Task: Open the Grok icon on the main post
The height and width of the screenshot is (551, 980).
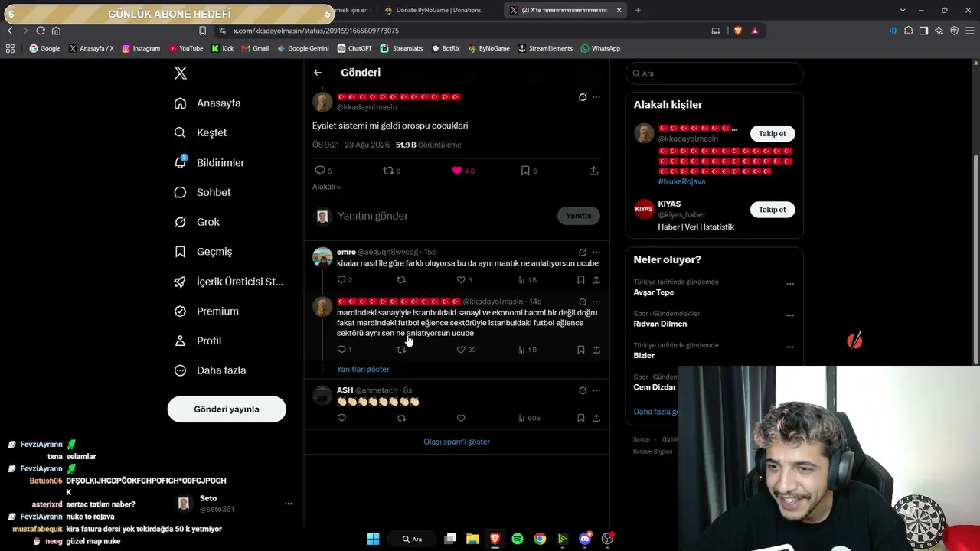Action: click(583, 97)
